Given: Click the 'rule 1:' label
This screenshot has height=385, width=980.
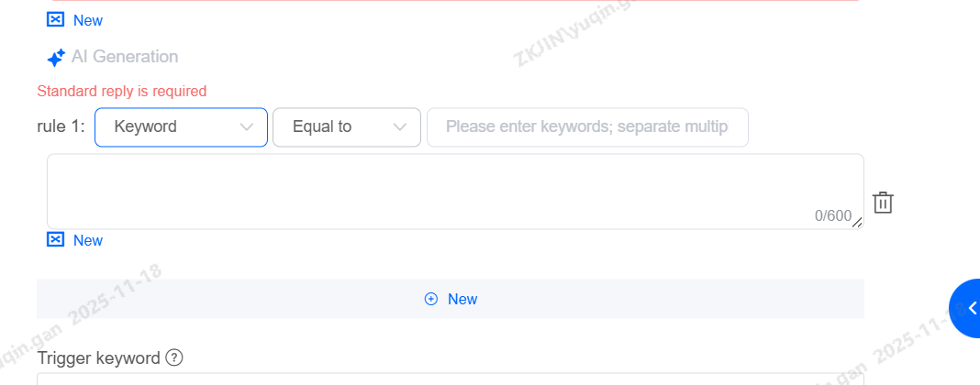Looking at the screenshot, I should (61, 126).
